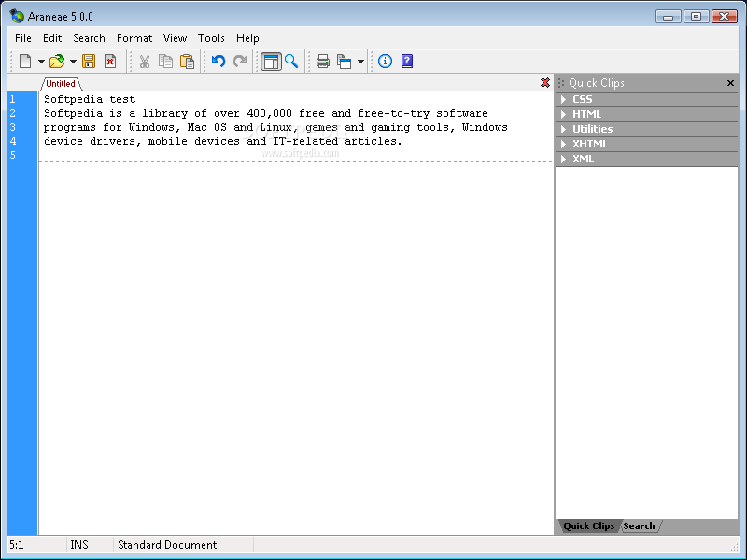
Task: Open the Help menu
Action: click(x=247, y=38)
